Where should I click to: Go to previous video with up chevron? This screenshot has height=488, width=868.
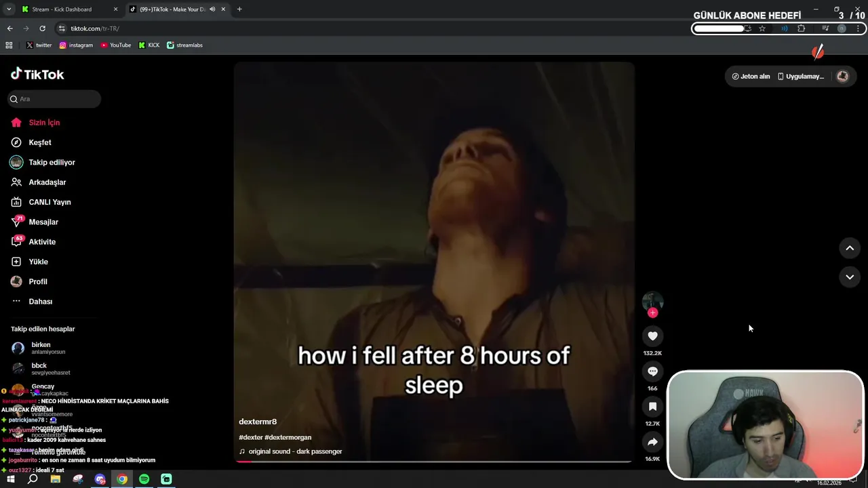[850, 248]
